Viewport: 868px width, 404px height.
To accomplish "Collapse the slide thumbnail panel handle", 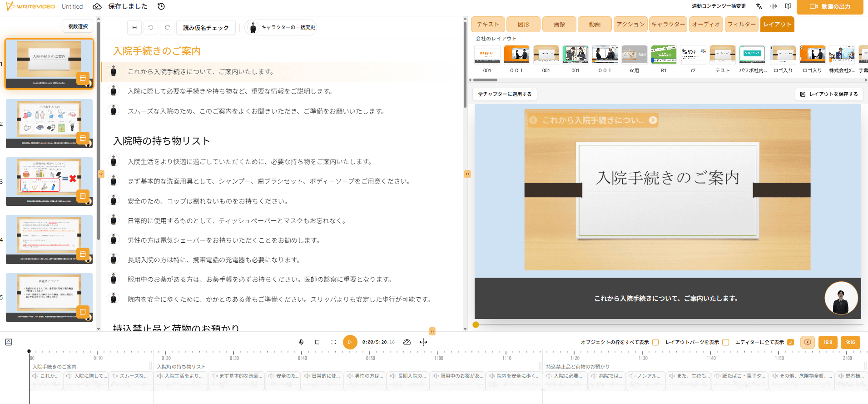I will coord(101,174).
